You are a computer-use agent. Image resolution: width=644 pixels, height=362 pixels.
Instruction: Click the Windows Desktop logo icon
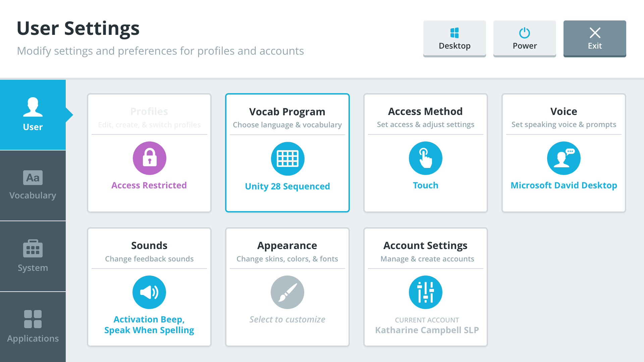(454, 33)
